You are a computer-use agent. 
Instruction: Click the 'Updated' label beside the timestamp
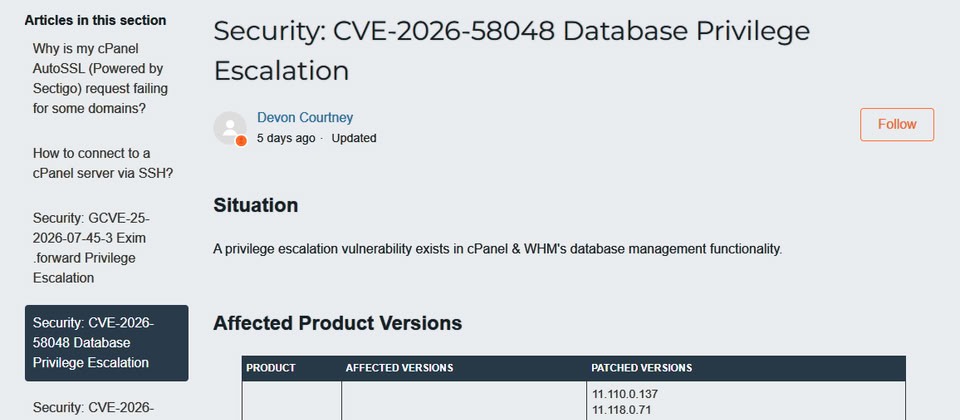pyautogui.click(x=354, y=138)
